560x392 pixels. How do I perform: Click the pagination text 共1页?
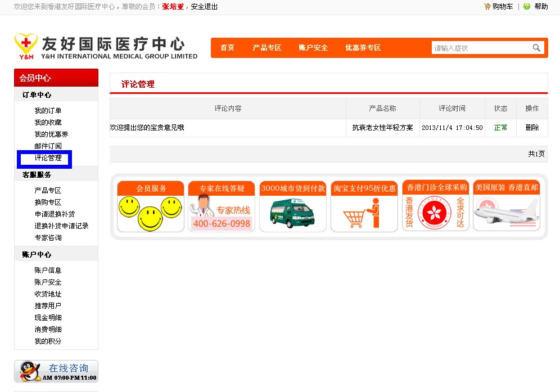[x=536, y=154]
